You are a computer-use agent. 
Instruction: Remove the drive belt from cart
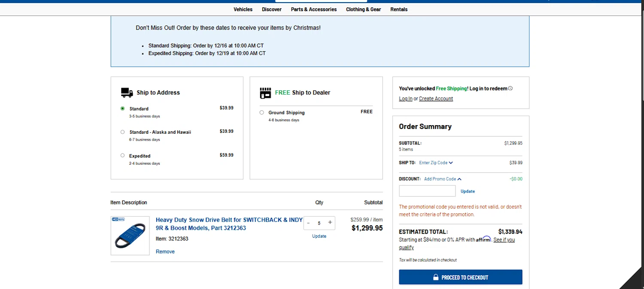(165, 252)
